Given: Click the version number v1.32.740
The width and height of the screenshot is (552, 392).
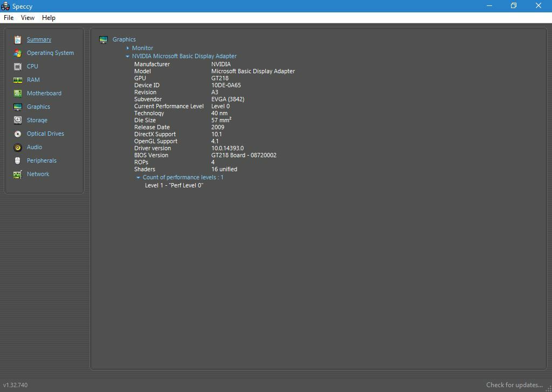Looking at the screenshot, I should [x=15, y=385].
